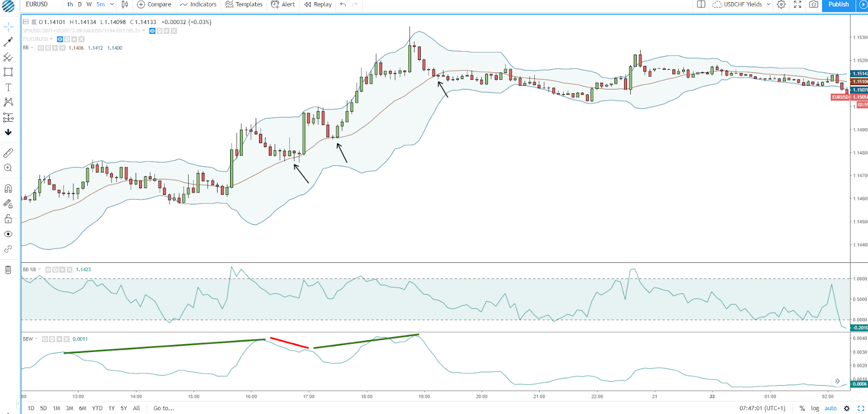Open candlestick chart style selector
This screenshot has width=868, height=414.
pos(125,4)
